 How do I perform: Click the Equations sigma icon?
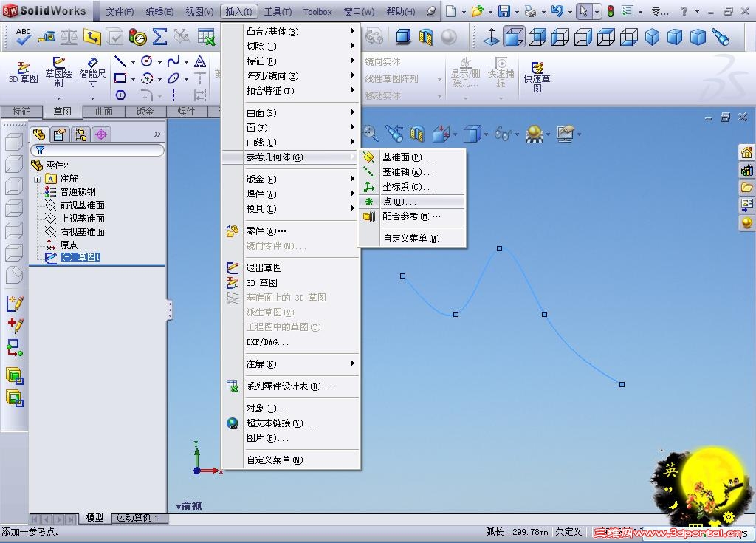coord(159,37)
